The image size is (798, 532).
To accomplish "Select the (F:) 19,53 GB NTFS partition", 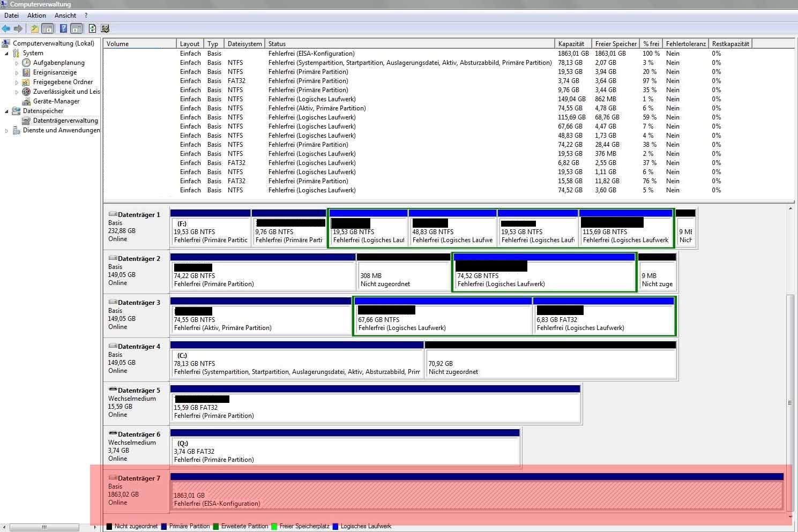I will tap(211, 228).
